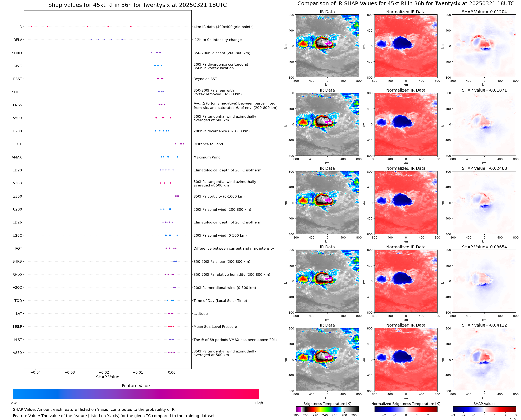Click the Feature Value gradient colorbar
The height and width of the screenshot is (420, 521).
(x=136, y=394)
